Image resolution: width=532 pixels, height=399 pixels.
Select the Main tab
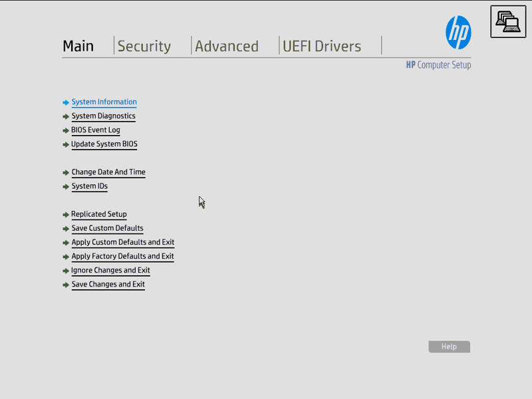point(78,46)
